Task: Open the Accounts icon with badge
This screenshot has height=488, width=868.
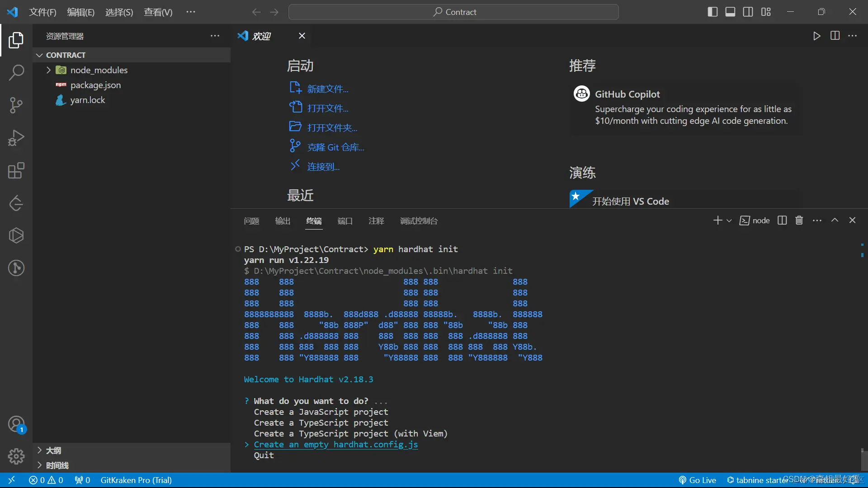Action: (x=16, y=424)
